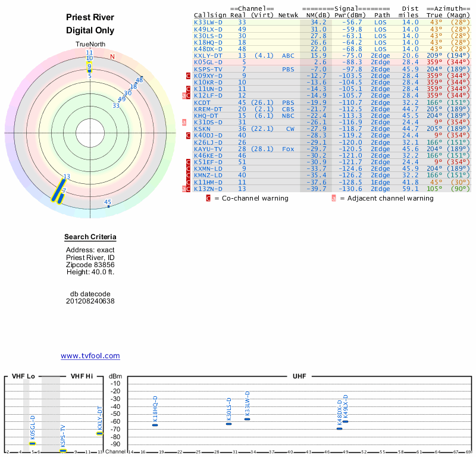Click the co-channel warning icon beside K40DJ-D
Viewport: 476px width, 457px height.
point(189,136)
